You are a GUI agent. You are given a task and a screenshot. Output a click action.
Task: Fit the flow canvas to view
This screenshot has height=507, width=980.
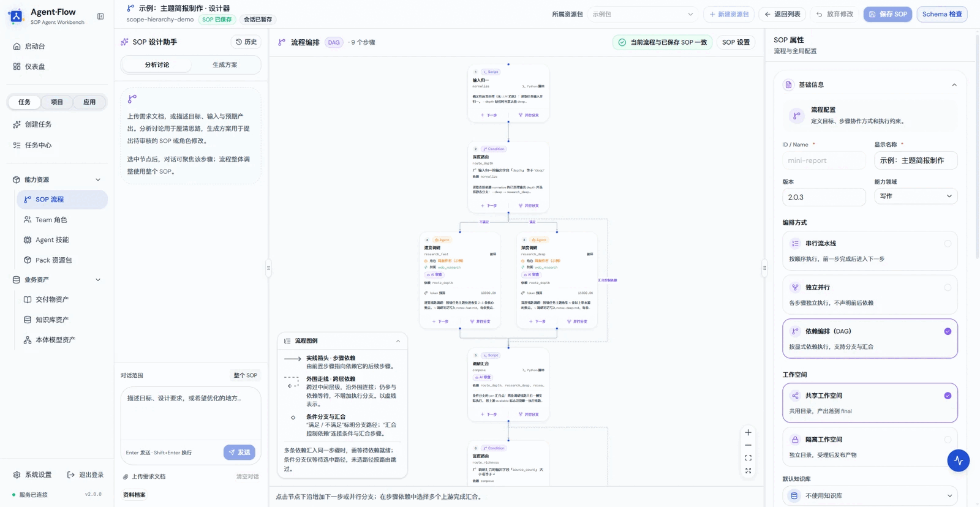[748, 458]
